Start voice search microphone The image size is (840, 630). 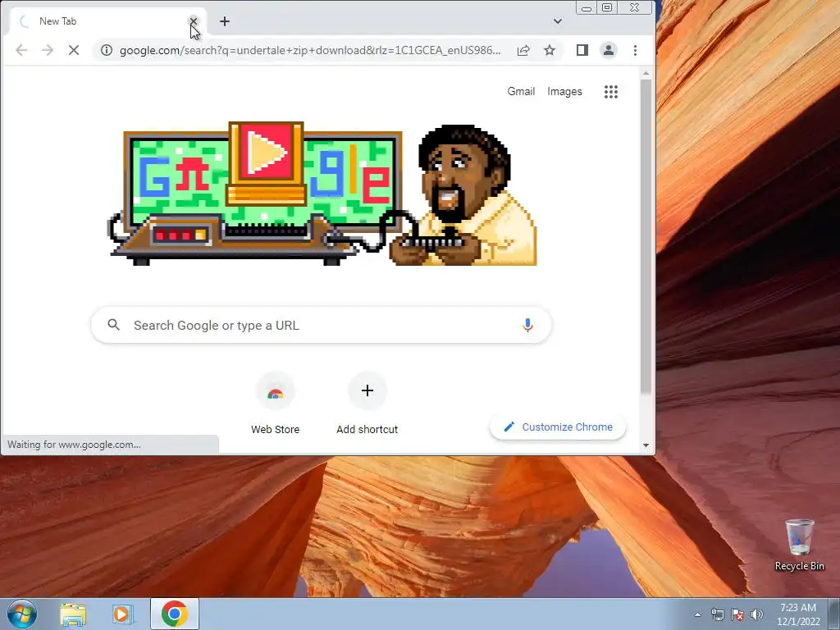[527, 325]
